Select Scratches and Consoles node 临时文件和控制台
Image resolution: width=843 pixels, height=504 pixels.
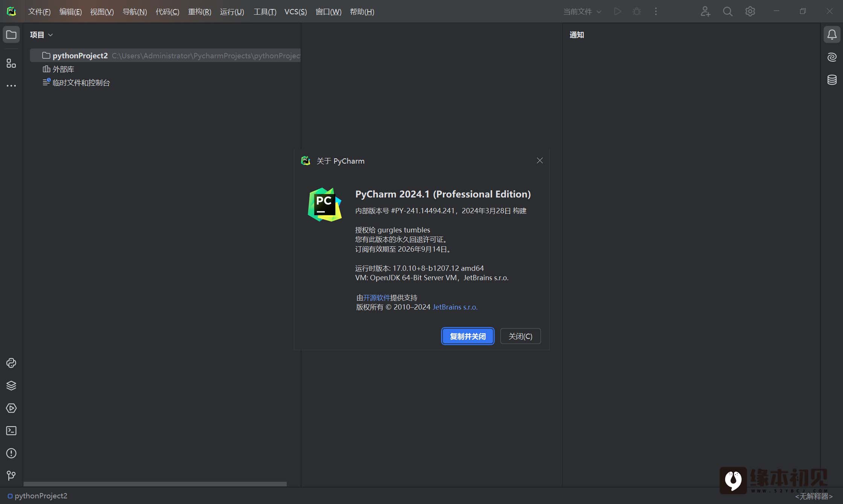click(76, 83)
